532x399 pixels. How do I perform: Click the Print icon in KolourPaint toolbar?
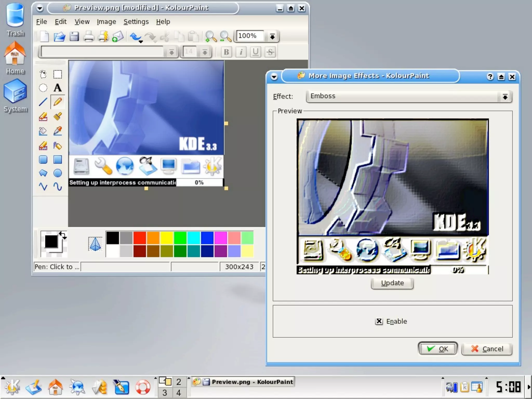coord(89,36)
